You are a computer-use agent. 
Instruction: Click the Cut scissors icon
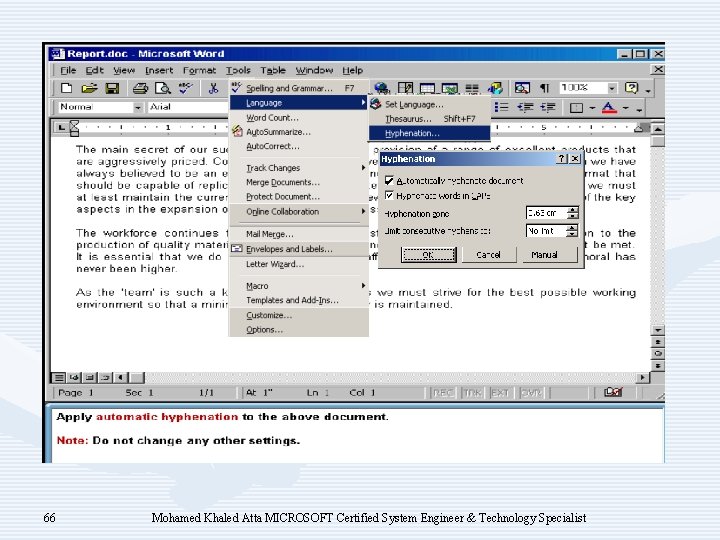(x=213, y=88)
